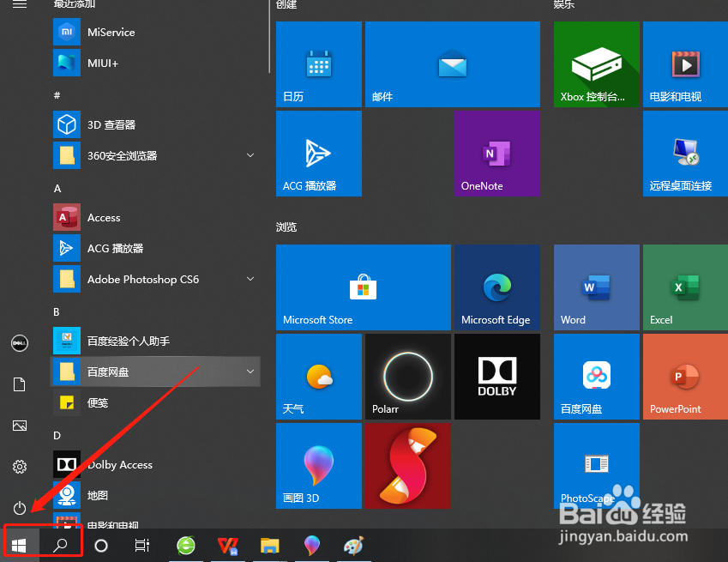Launch the ACG 播放器 tile
This screenshot has height=562, width=728.
[x=319, y=154]
